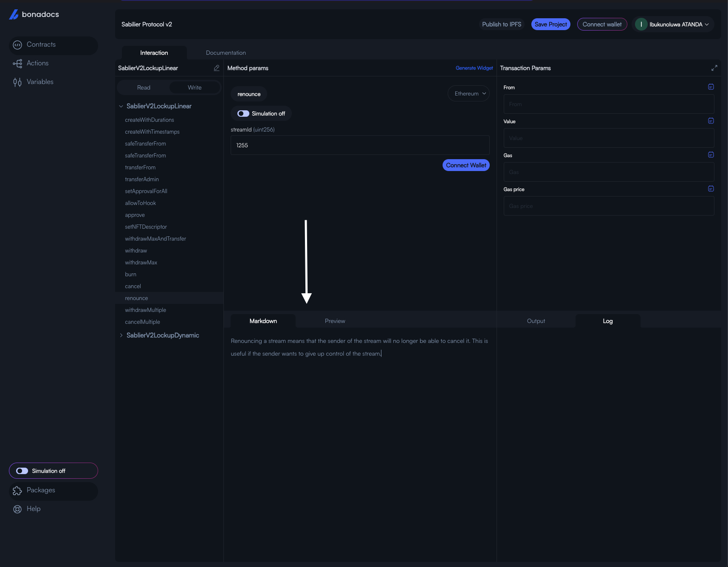Click the renounce method chip
Image resolution: width=728 pixels, height=567 pixels.
point(249,94)
